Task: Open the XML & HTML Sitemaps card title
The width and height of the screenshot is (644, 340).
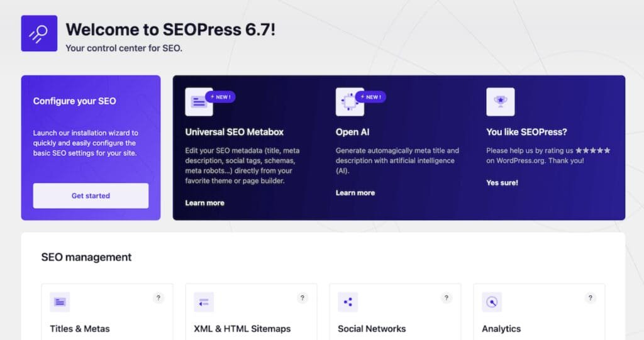Action: tap(242, 329)
